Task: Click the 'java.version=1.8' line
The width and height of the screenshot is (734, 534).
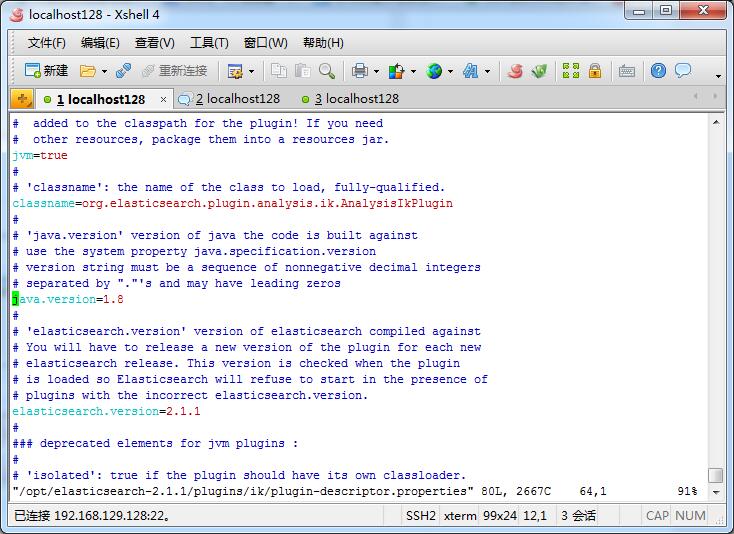Action: (68, 300)
